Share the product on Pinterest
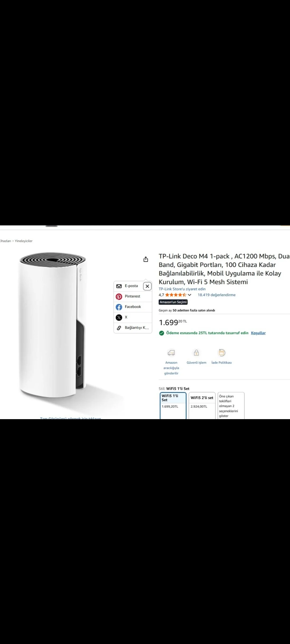Screen dimensions: 290x644 tap(133, 297)
